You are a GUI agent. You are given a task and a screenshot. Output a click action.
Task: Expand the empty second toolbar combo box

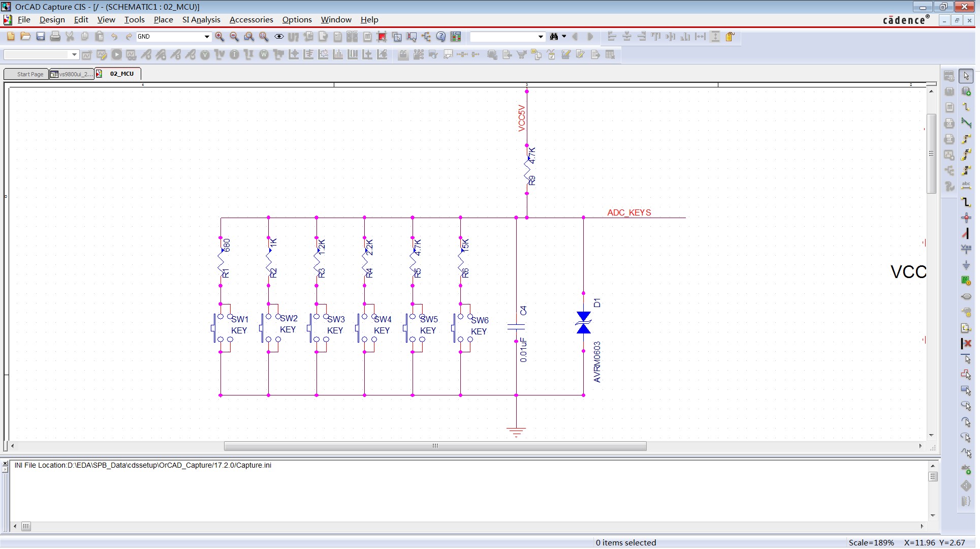point(74,55)
